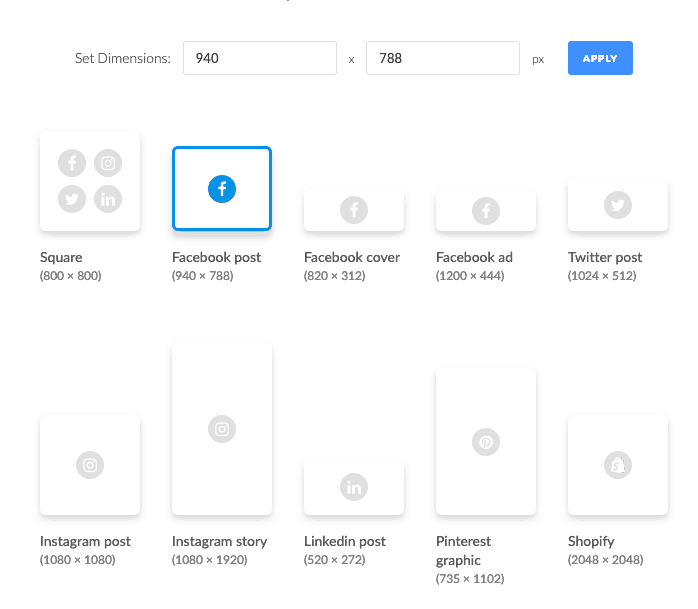The height and width of the screenshot is (609, 698).
Task: Click the '(1200 × 444)' size text
Action: (x=470, y=276)
